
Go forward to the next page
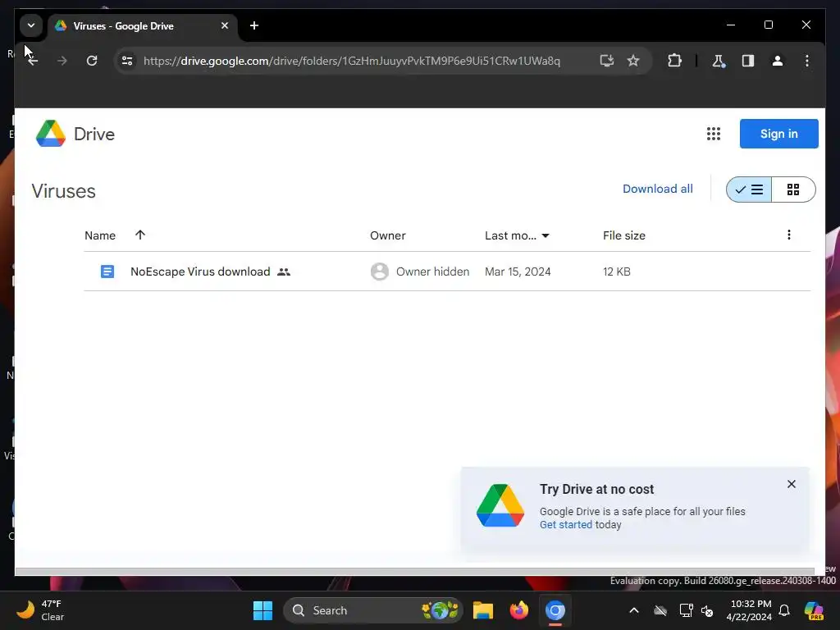click(x=62, y=61)
